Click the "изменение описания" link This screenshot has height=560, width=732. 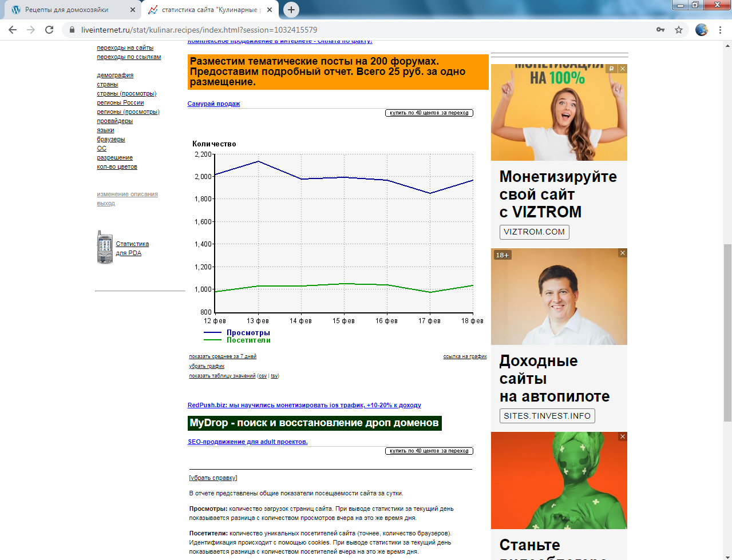pos(127,194)
